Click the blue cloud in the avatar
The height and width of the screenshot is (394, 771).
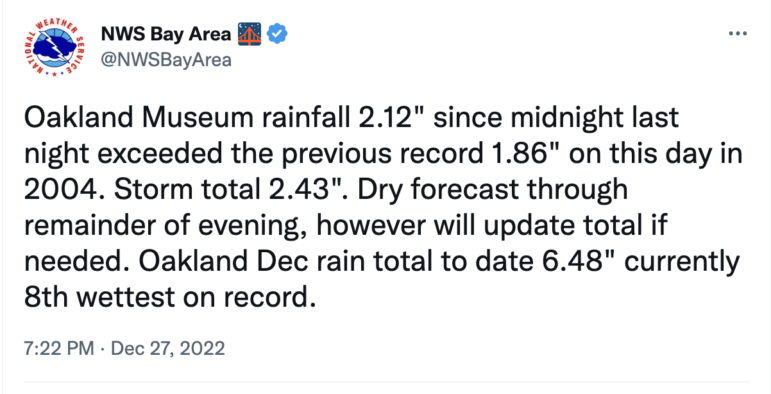[48, 48]
